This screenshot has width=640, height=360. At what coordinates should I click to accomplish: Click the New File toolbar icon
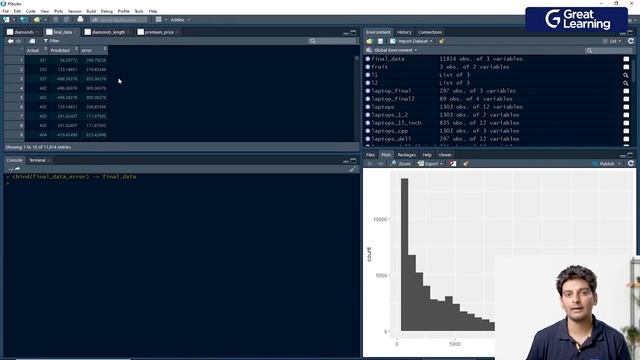(x=6, y=20)
